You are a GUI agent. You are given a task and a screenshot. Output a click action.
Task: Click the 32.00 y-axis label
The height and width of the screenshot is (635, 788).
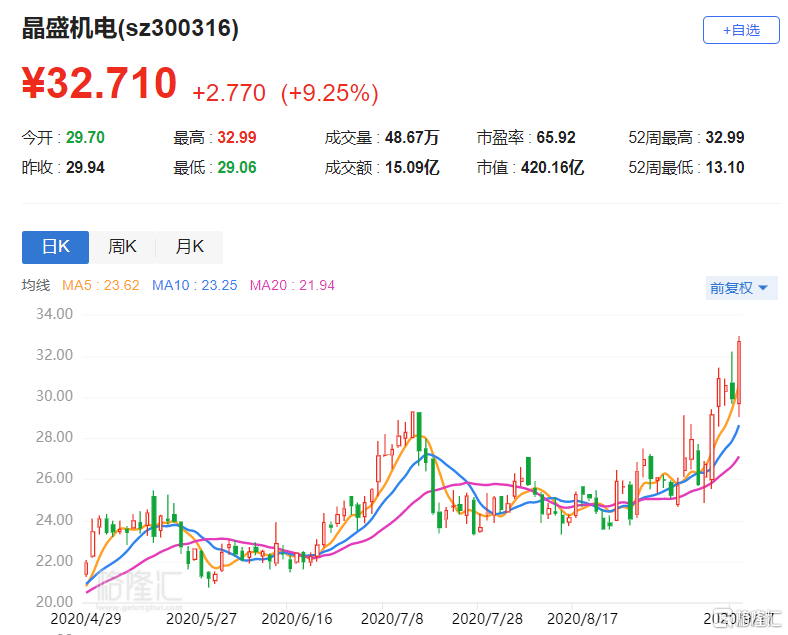[54, 355]
